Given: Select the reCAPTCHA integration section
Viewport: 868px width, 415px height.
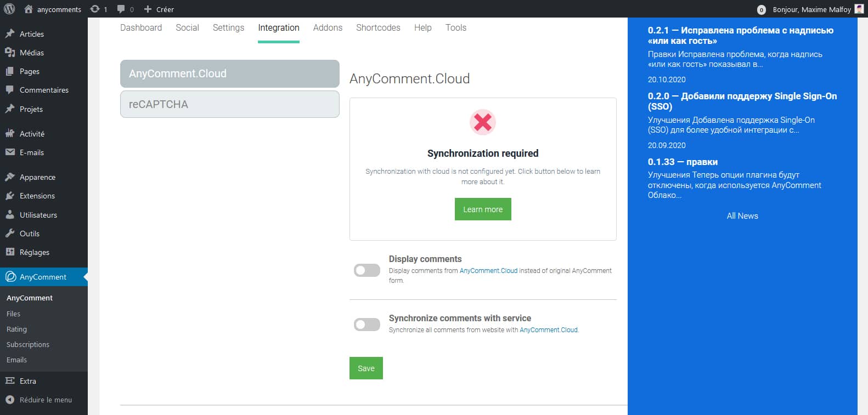Looking at the screenshot, I should pyautogui.click(x=230, y=104).
